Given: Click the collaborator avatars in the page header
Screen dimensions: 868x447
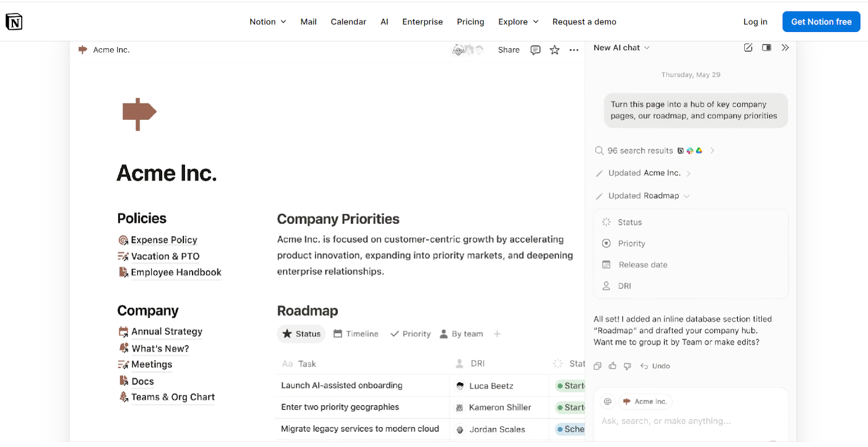Looking at the screenshot, I should [468, 50].
